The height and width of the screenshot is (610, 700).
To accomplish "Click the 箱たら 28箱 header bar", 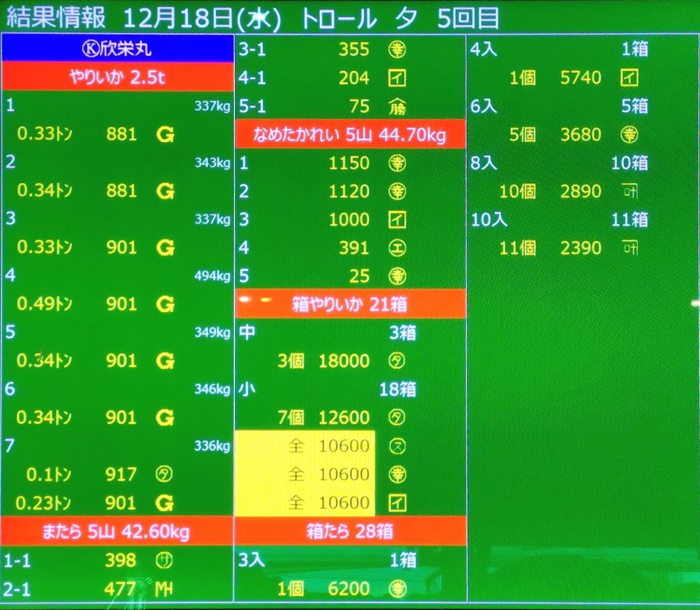I will [x=350, y=531].
